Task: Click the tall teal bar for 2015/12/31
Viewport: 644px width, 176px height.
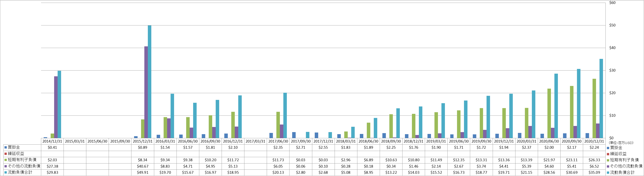Action: (x=149, y=82)
